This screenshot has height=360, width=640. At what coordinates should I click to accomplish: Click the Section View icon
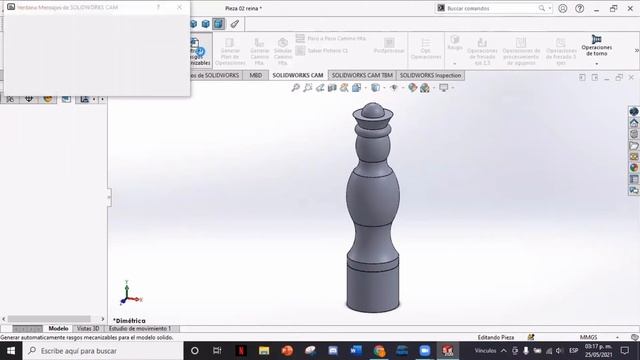[332, 87]
